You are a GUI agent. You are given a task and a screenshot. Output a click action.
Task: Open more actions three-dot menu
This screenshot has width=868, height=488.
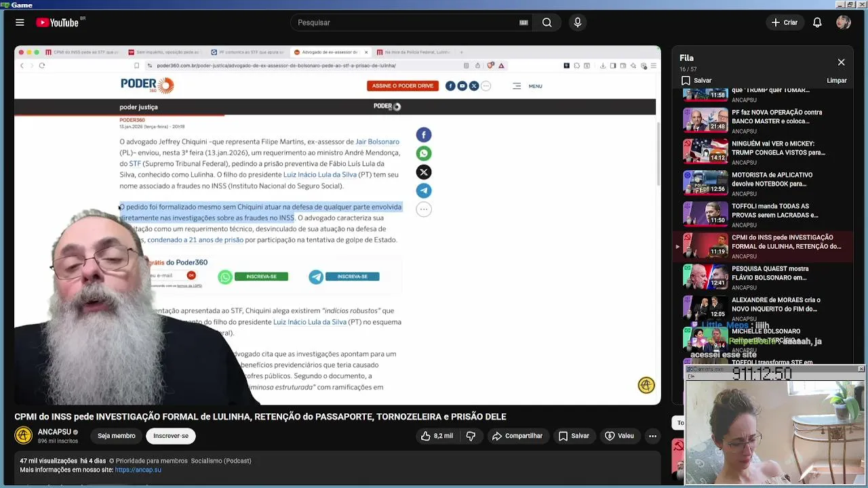(652, 436)
